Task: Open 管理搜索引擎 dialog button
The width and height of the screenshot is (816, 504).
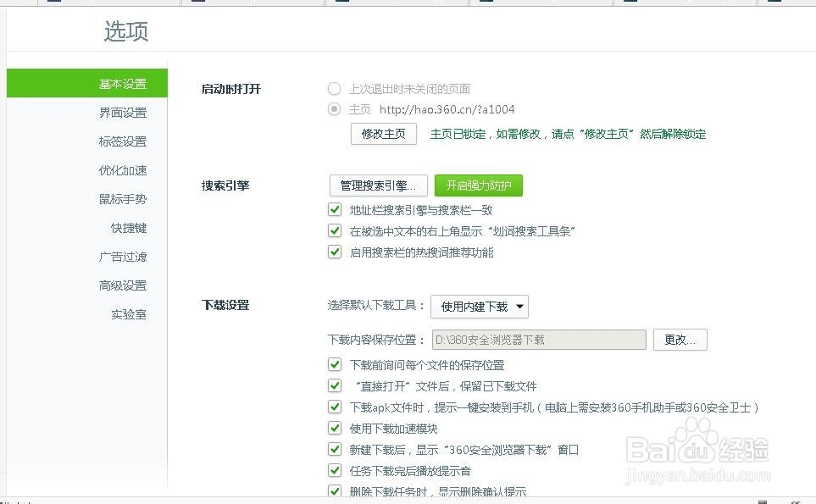Action: (x=378, y=186)
